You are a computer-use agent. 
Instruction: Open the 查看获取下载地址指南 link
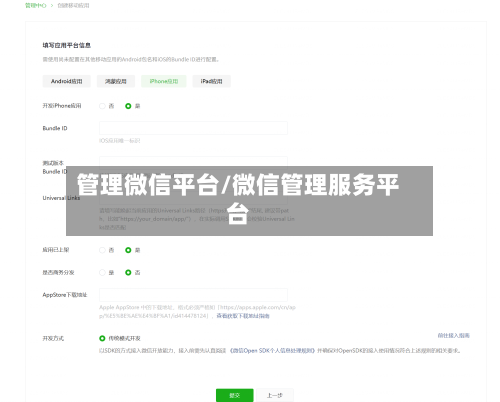tap(243, 316)
